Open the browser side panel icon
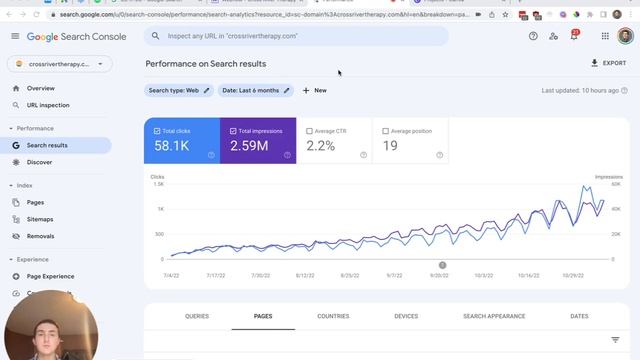Screen dimensions: 640x360 [603, 15]
